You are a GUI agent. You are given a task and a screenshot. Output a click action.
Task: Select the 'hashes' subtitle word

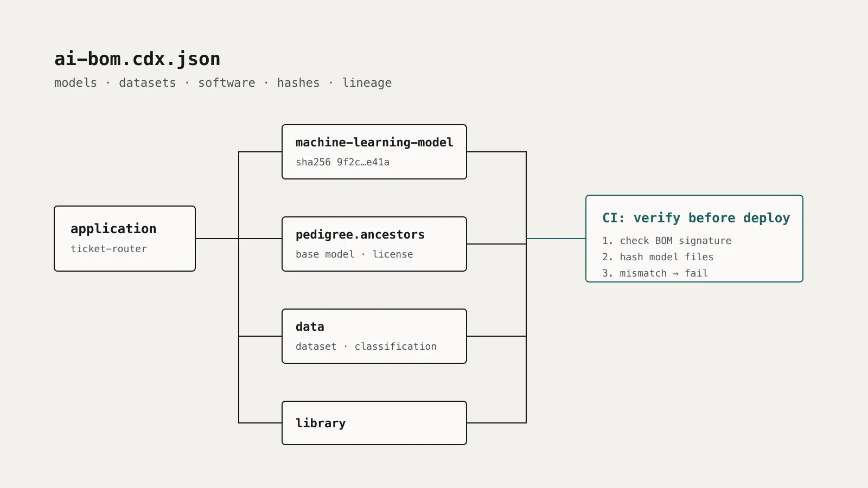(298, 83)
